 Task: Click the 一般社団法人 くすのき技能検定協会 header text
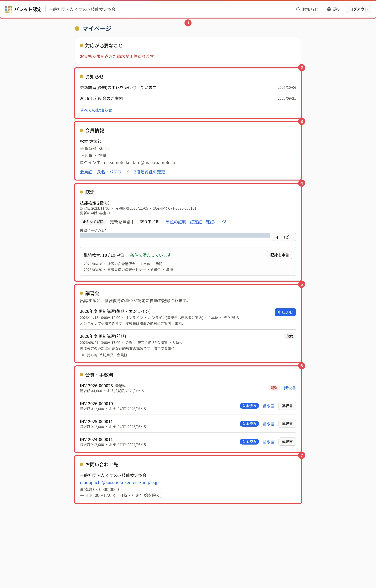tap(82, 9)
